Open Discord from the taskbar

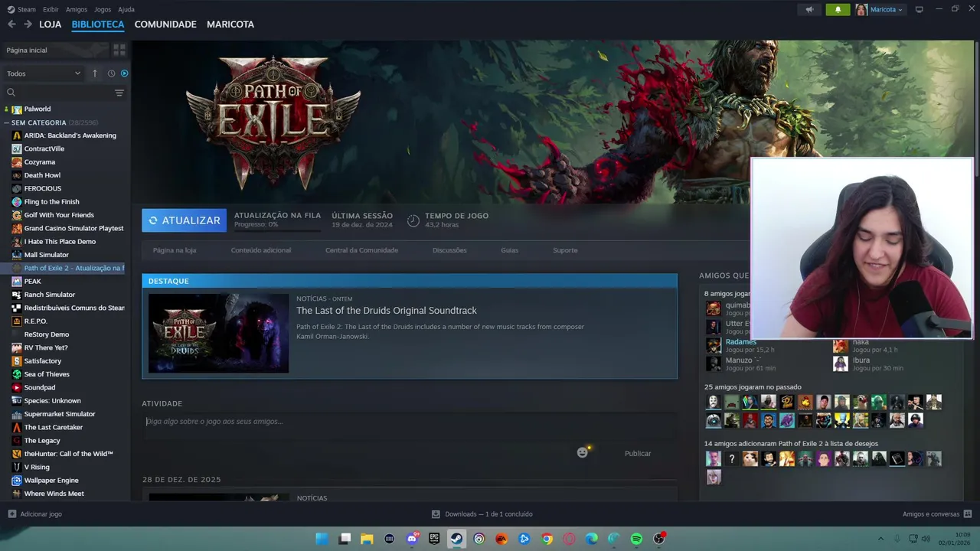coord(413,539)
